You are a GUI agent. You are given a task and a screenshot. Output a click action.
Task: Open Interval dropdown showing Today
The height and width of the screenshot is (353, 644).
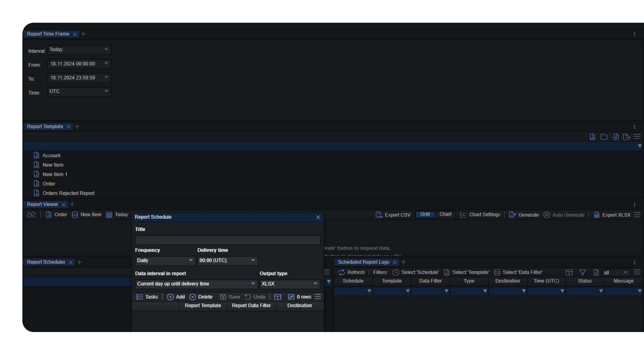click(79, 50)
